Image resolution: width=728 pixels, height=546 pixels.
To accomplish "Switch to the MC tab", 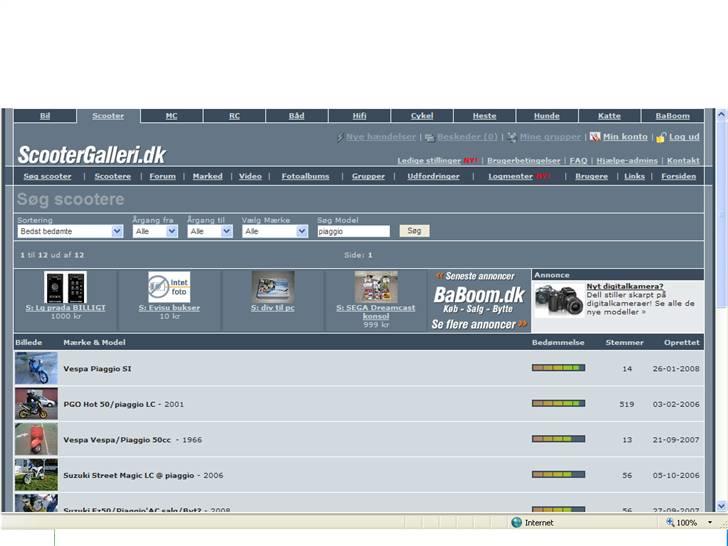I will (x=171, y=116).
